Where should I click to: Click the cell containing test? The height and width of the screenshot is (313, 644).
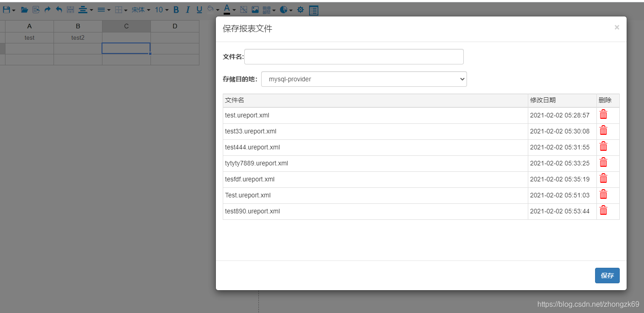point(30,37)
